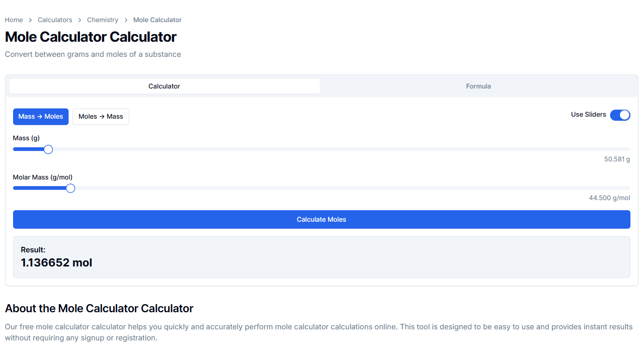
Task: Click the 50.581 g mass value
Action: [617, 159]
